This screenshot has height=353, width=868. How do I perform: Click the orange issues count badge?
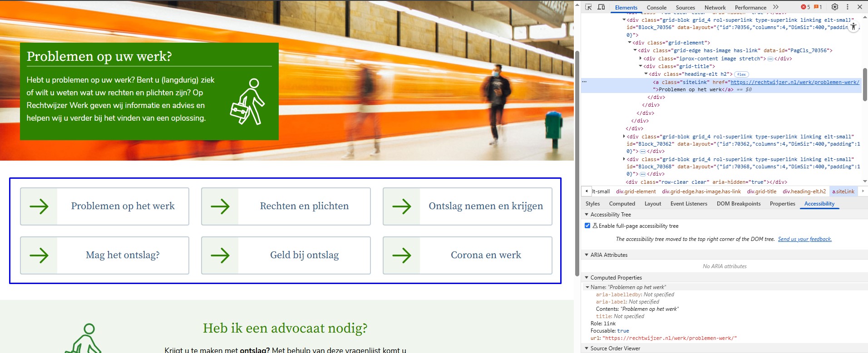[818, 7]
